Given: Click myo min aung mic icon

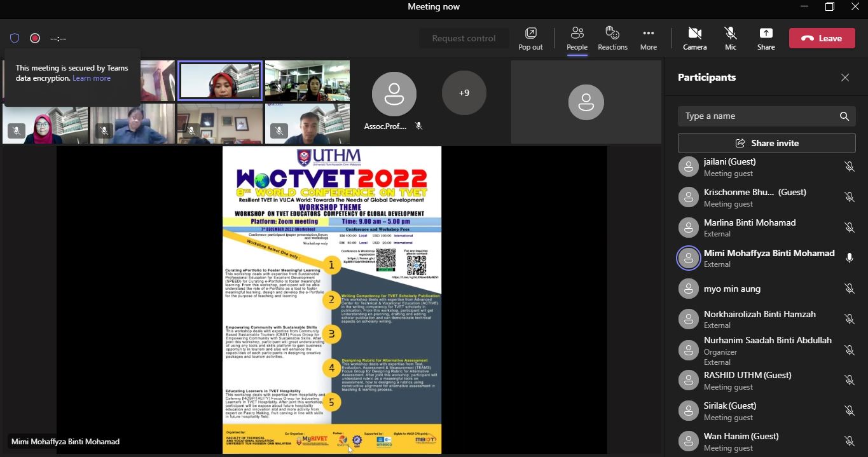Looking at the screenshot, I should coord(849,289).
